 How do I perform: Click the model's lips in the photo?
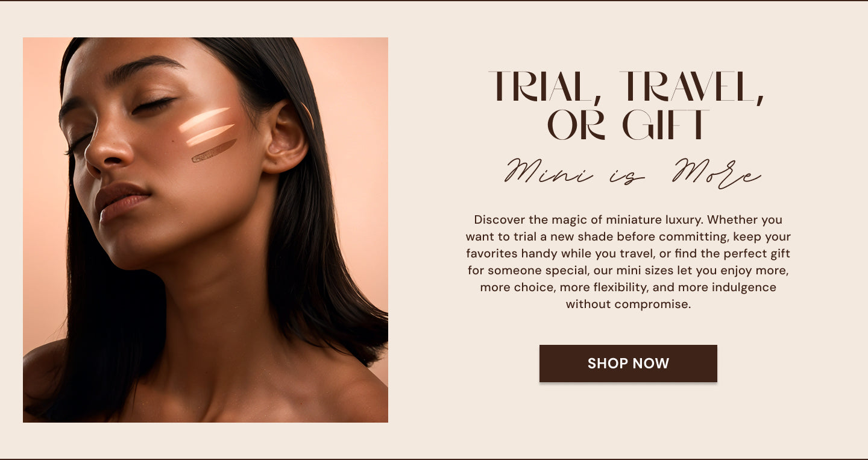[x=119, y=201]
